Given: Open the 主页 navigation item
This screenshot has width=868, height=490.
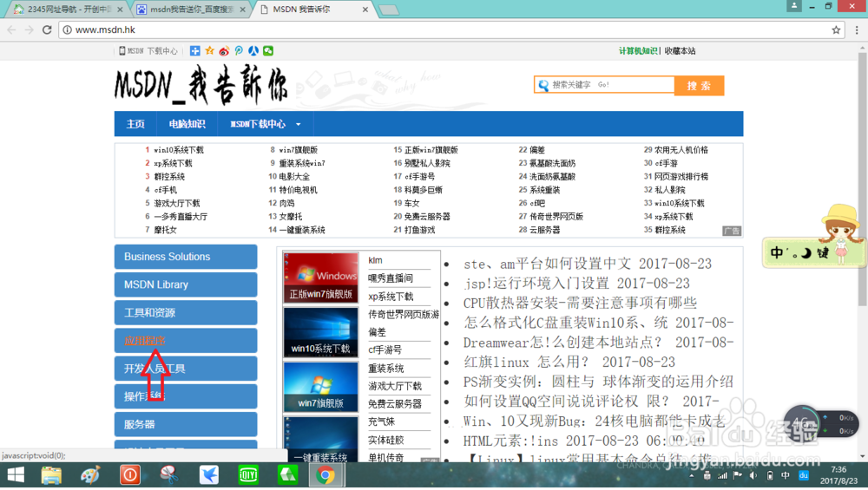Looking at the screenshot, I should click(135, 124).
